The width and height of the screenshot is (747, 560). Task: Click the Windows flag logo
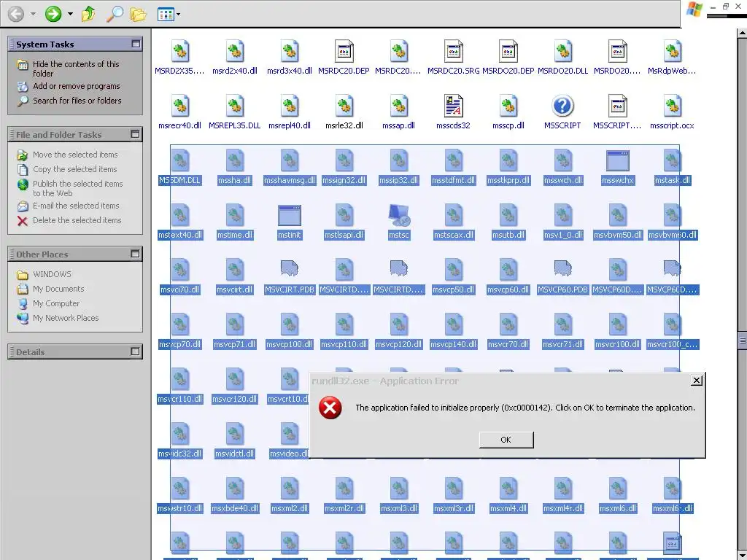[x=694, y=9]
